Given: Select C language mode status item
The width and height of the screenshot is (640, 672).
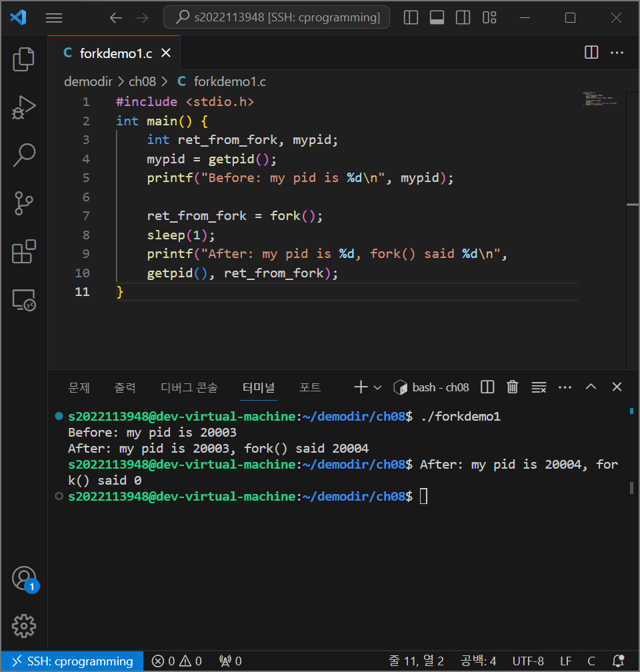Looking at the screenshot, I should click(591, 661).
